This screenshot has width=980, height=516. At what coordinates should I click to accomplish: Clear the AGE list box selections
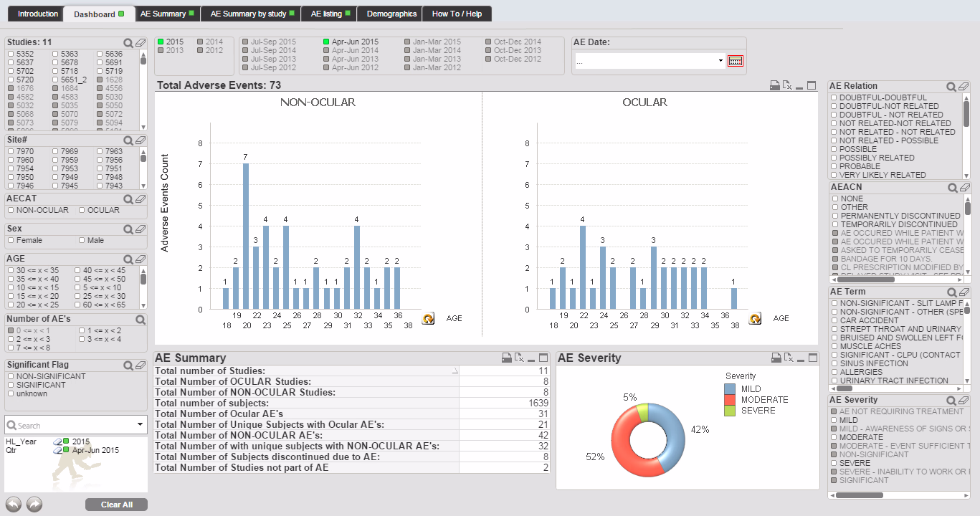pos(141,259)
